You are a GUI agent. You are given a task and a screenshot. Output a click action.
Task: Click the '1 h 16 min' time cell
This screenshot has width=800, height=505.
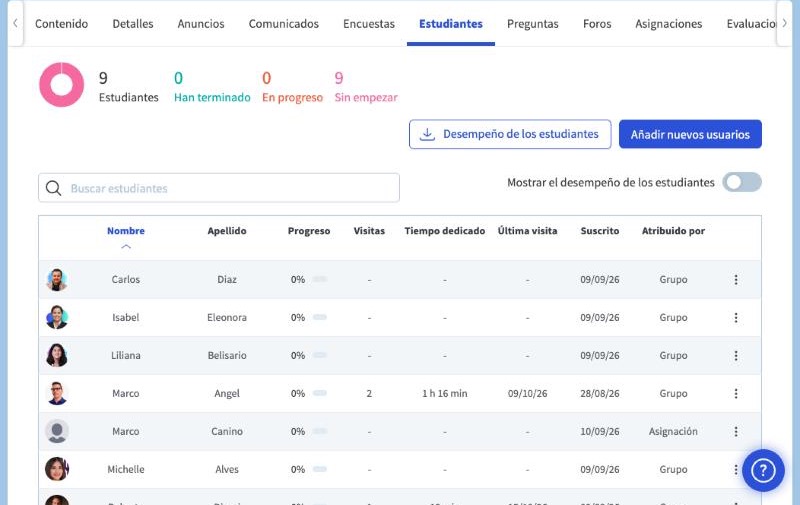pyautogui.click(x=444, y=393)
